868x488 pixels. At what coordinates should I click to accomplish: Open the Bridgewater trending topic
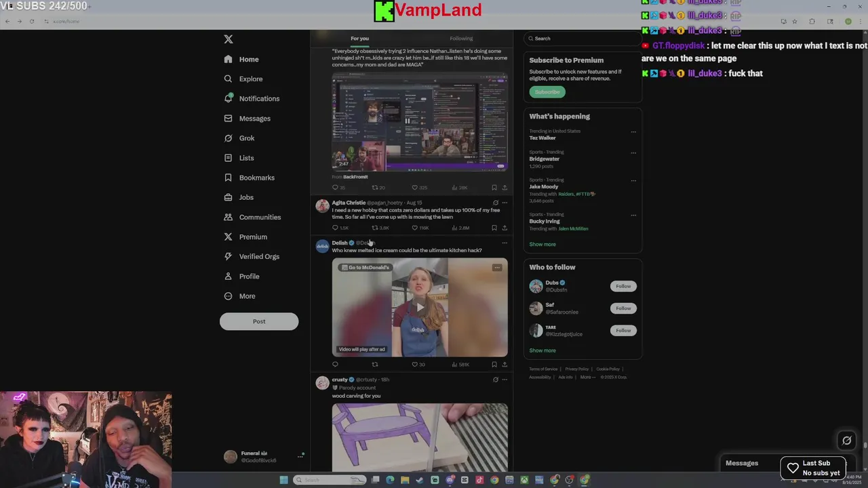click(545, 159)
